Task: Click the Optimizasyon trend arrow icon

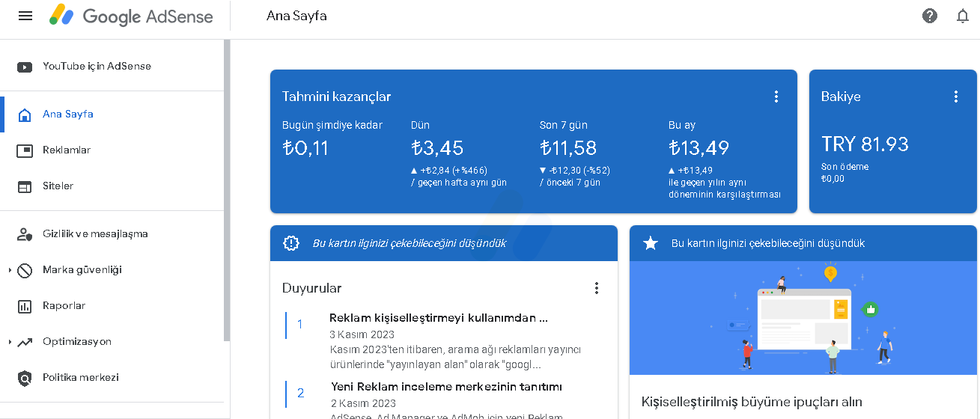Action: pyautogui.click(x=25, y=342)
